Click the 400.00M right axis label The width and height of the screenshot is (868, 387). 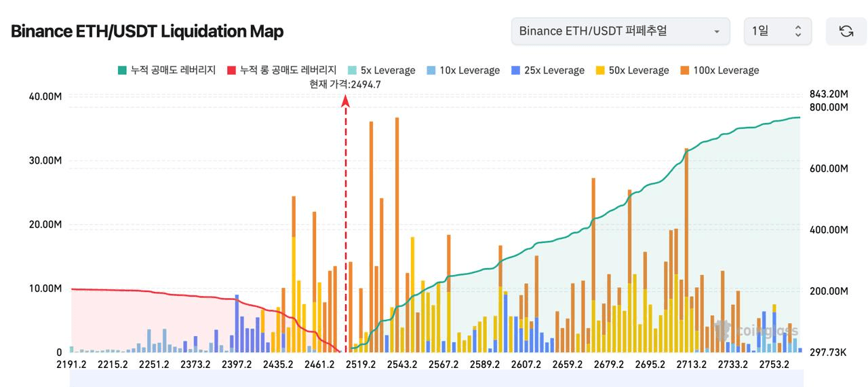(x=829, y=230)
